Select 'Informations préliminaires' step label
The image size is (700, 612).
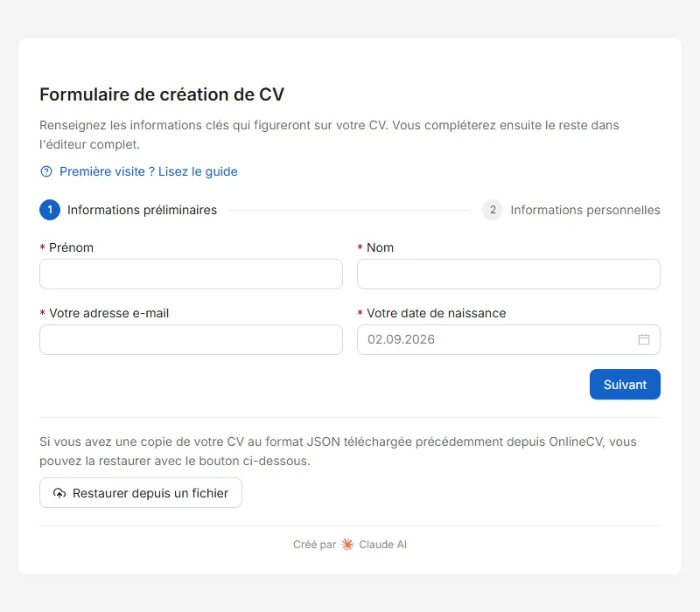point(142,210)
